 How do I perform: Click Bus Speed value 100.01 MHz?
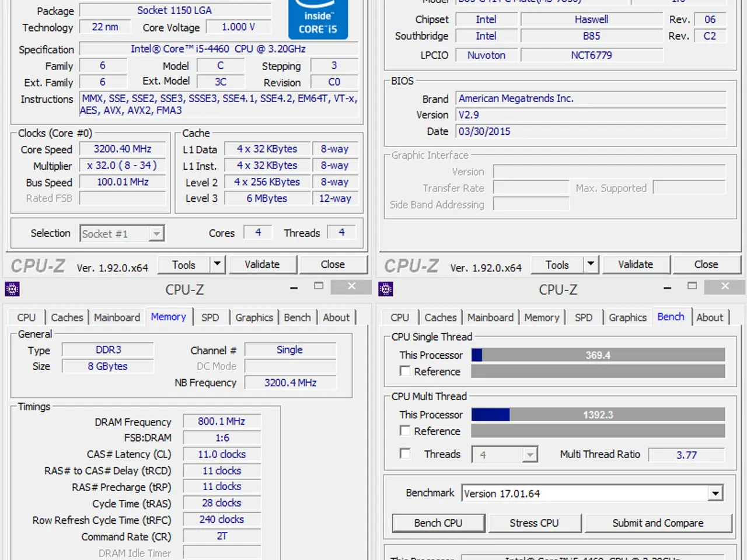pos(123,181)
